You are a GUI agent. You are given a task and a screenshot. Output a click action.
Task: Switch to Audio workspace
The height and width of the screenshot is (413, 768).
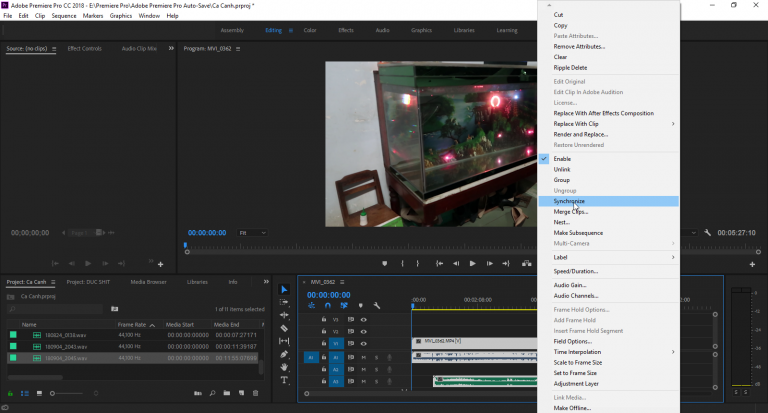(x=383, y=30)
